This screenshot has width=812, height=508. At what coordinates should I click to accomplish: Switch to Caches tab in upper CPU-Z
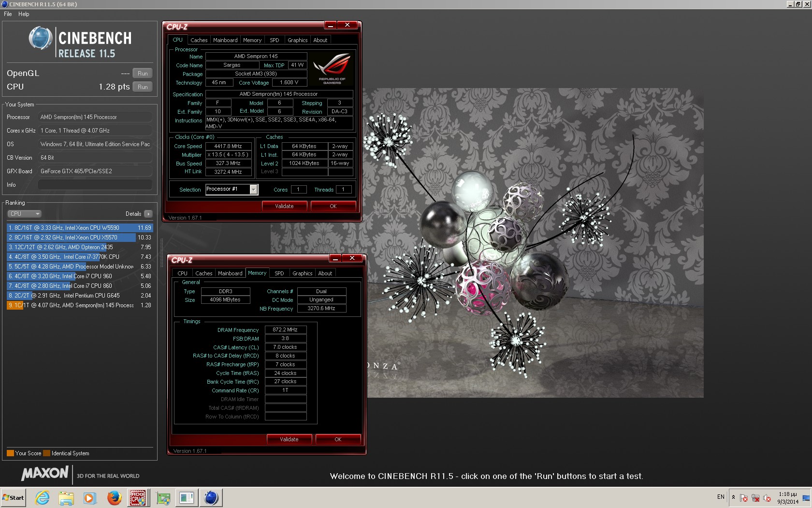click(x=199, y=40)
